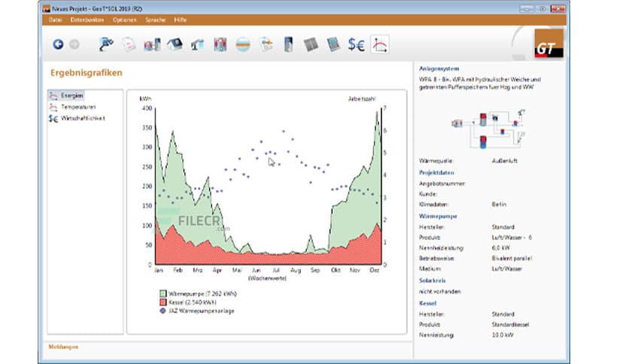This screenshot has height=364, width=629.
Task: Click the 6,0 kW Nennheizleistung value
Action: pyautogui.click(x=500, y=248)
